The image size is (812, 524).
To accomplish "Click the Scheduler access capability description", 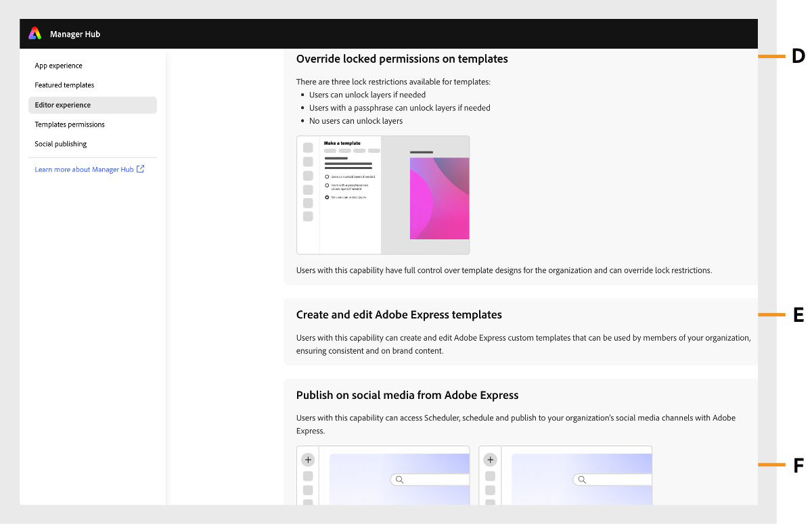I will [516, 424].
